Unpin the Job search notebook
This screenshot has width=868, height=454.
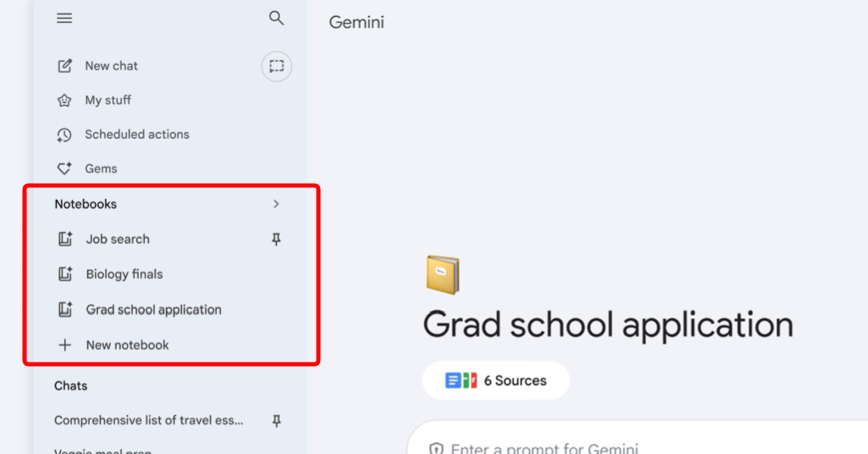point(276,239)
